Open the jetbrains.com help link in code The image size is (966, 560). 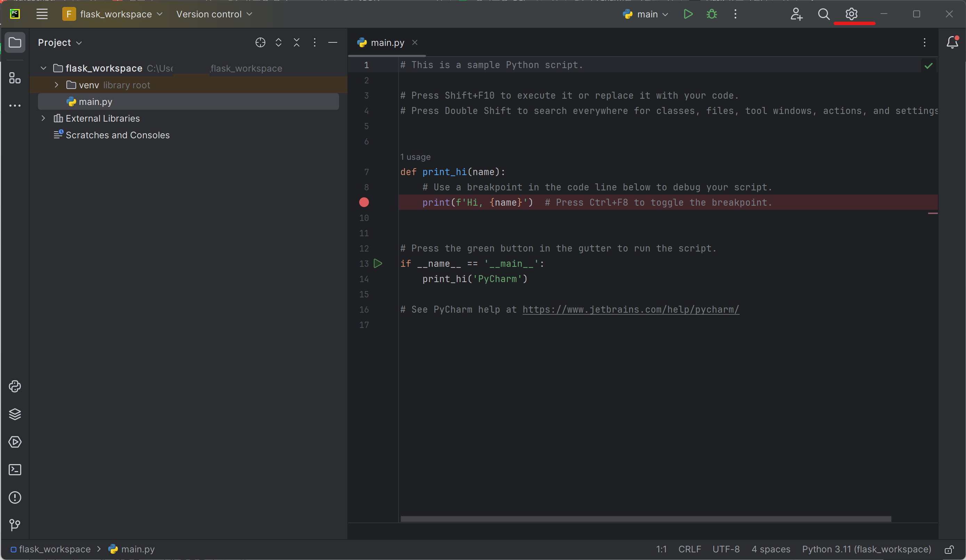pos(630,310)
